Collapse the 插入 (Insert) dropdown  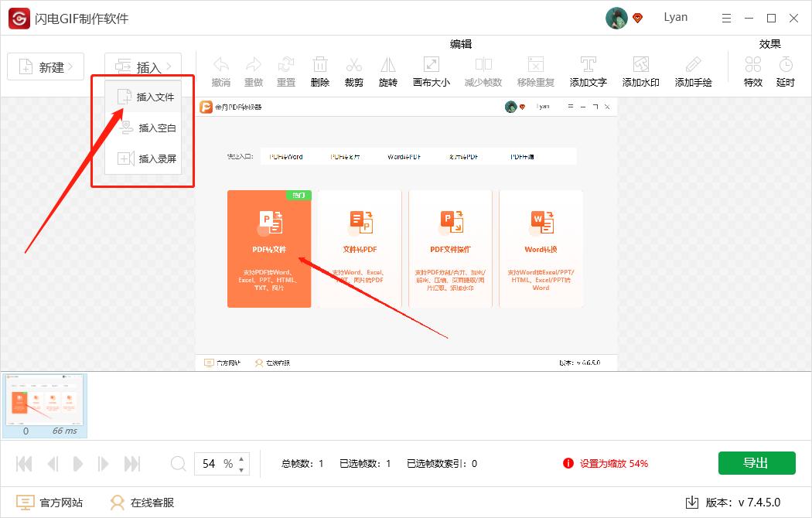143,67
